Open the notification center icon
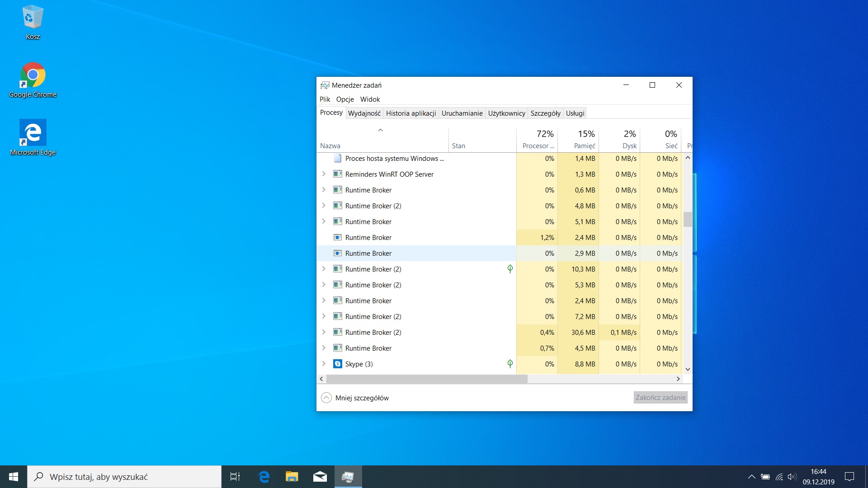 pos(849,477)
